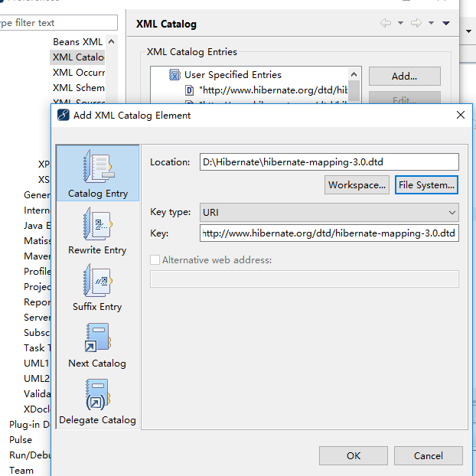The height and width of the screenshot is (476, 476).
Task: Click the DTD icon beside hibernate.org entry
Action: click(190, 90)
